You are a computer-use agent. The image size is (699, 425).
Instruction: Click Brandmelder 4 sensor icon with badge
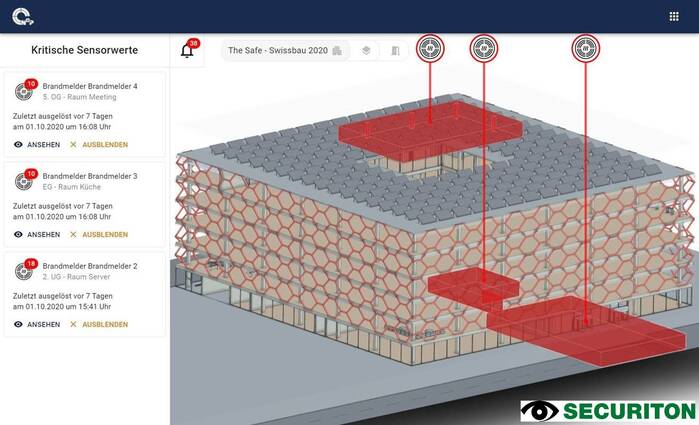[24, 91]
